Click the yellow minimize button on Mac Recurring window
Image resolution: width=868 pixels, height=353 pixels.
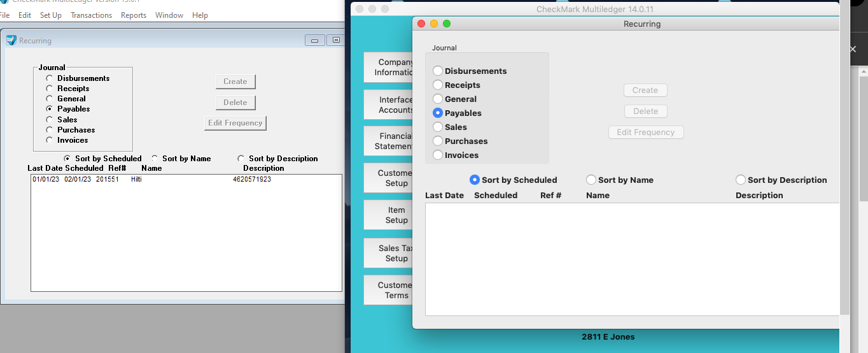pos(434,24)
